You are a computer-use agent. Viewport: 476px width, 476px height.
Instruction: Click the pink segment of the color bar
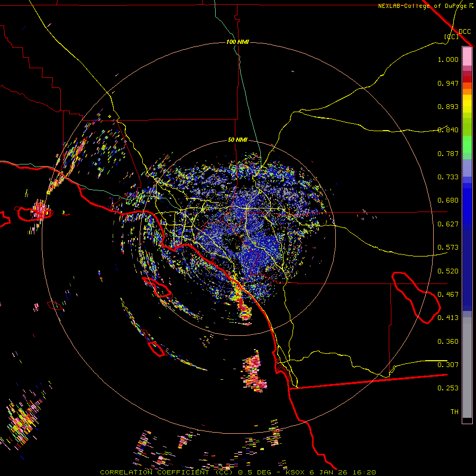coord(467,57)
